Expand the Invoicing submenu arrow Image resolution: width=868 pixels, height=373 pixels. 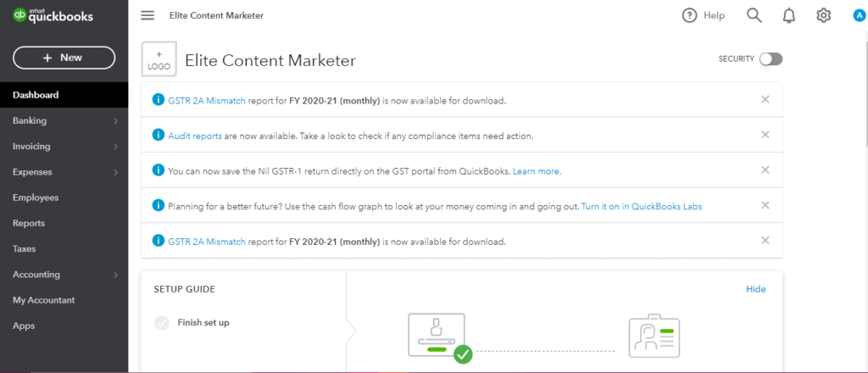click(115, 147)
